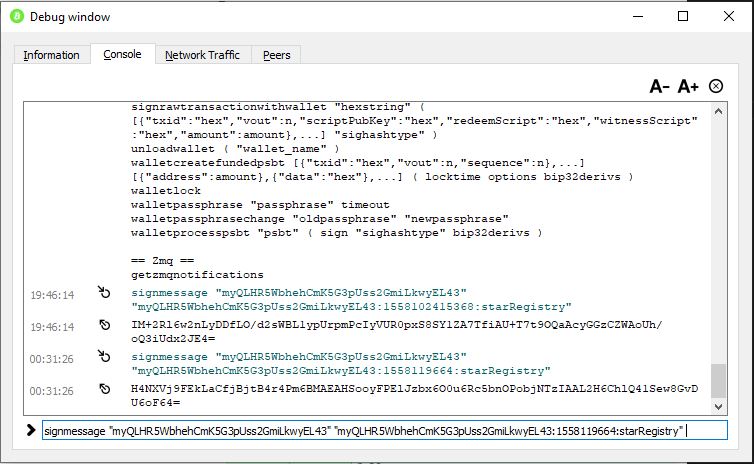
Task: Click the console scrollbar thumb
Action: [x=718, y=381]
